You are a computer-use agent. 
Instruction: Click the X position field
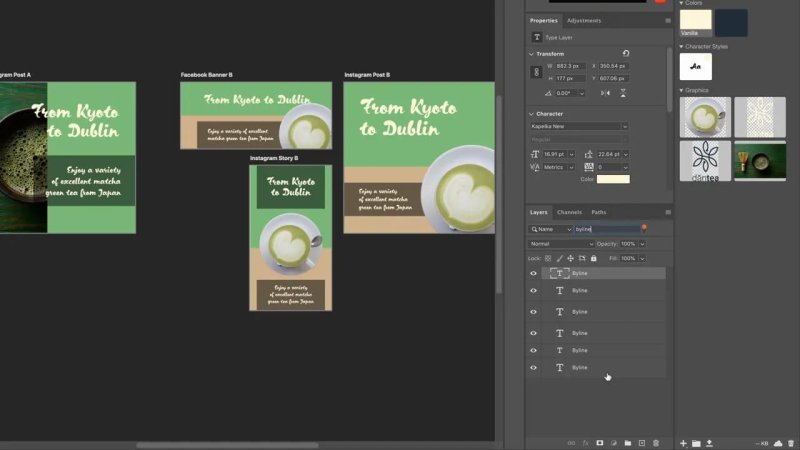click(x=613, y=66)
